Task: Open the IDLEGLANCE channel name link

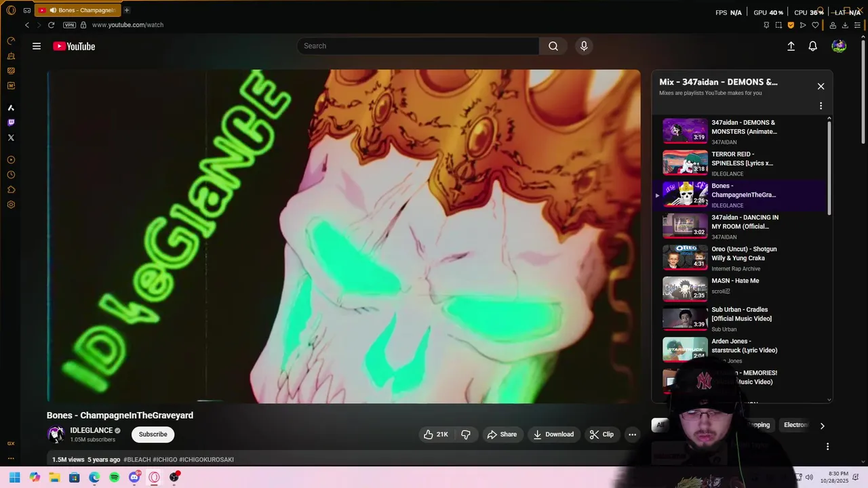Action: [92, 430]
